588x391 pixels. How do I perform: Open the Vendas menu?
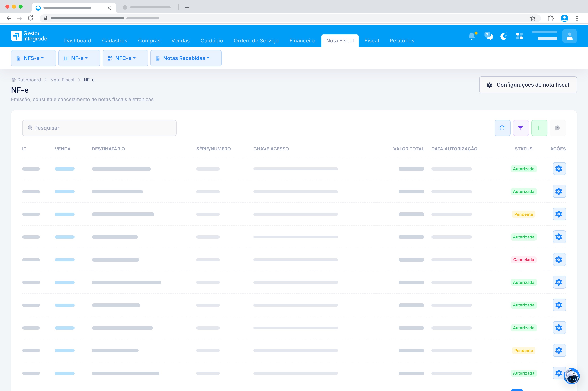[180, 41]
